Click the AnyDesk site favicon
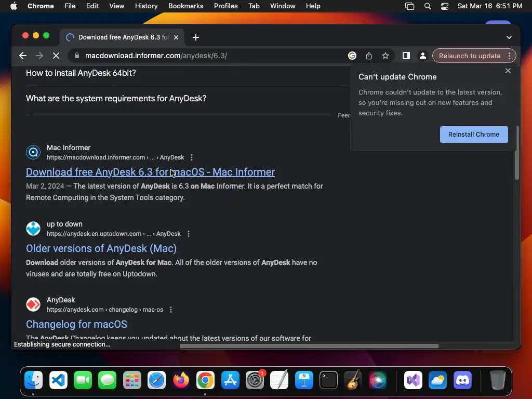 click(x=33, y=304)
